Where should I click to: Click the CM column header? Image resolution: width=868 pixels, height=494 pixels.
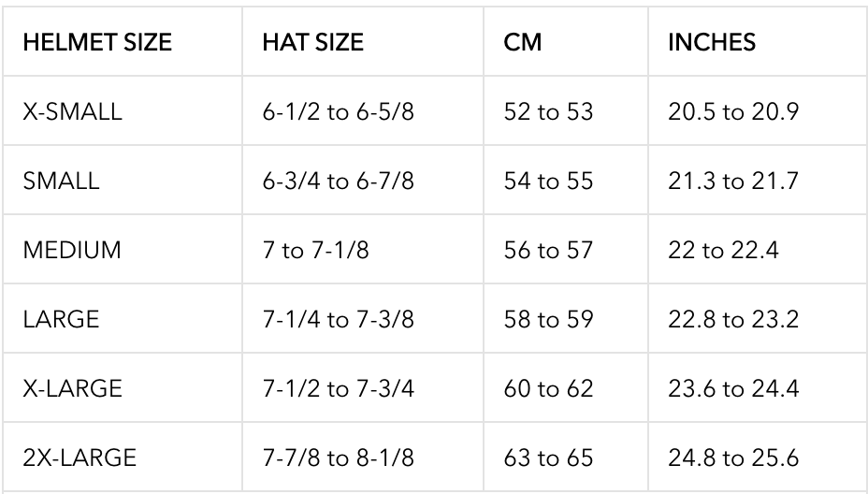point(566,41)
